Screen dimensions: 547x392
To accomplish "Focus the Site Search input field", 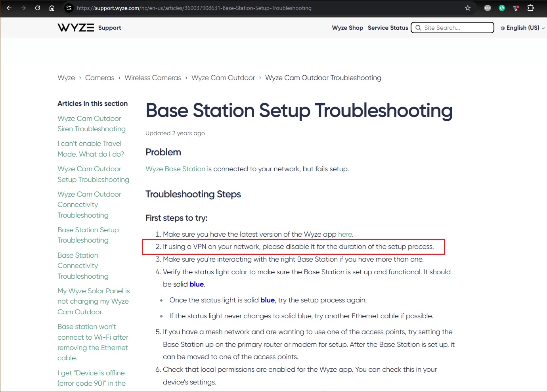I will [453, 28].
